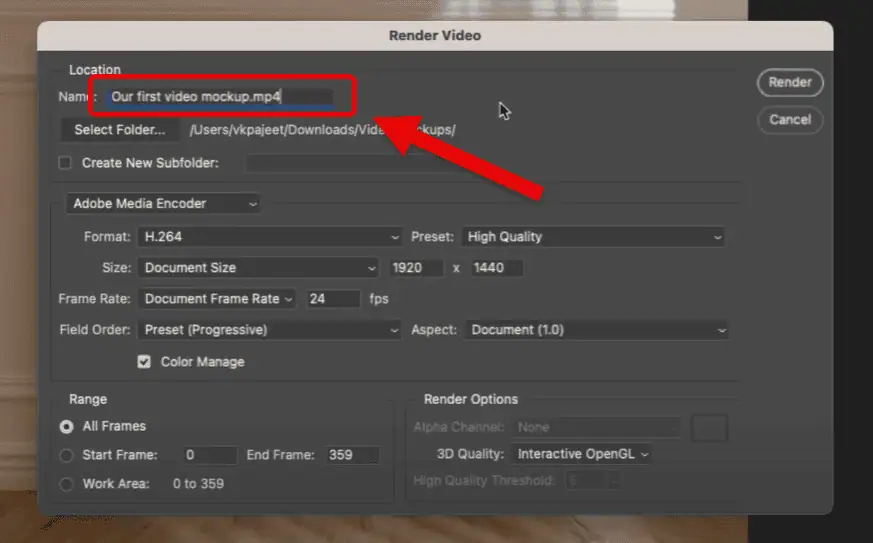Enable the Create New Subfolder checkbox

66,163
